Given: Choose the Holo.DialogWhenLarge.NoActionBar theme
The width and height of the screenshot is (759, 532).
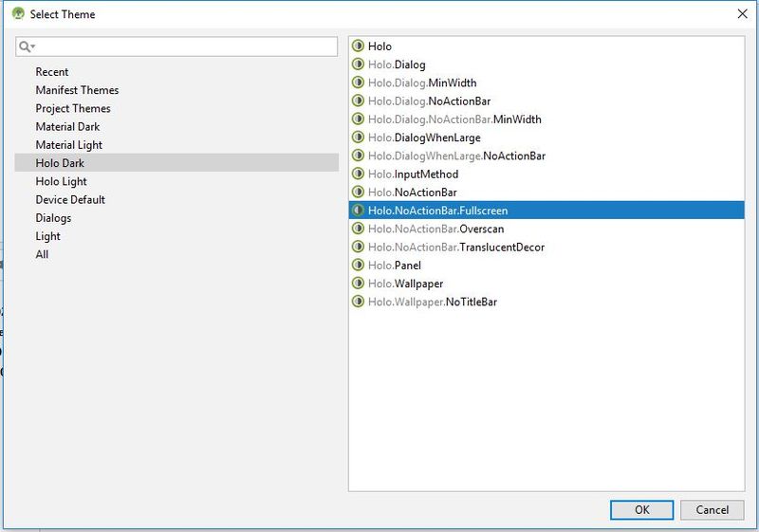Looking at the screenshot, I should tap(546, 156).
